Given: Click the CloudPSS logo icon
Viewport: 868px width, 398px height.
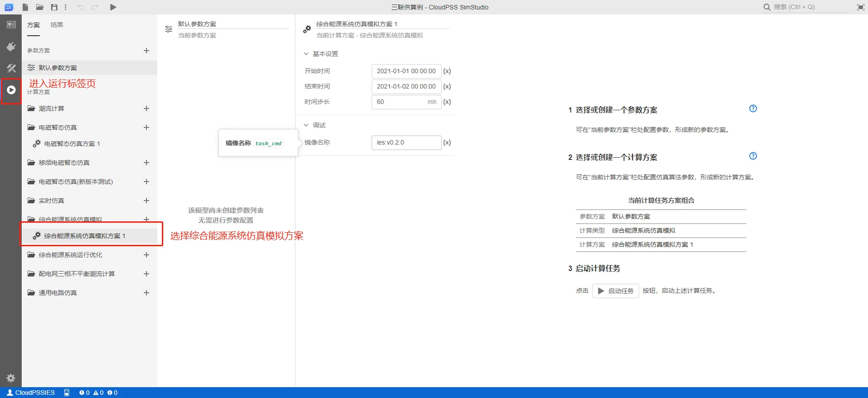Looking at the screenshot, I should 9,7.
